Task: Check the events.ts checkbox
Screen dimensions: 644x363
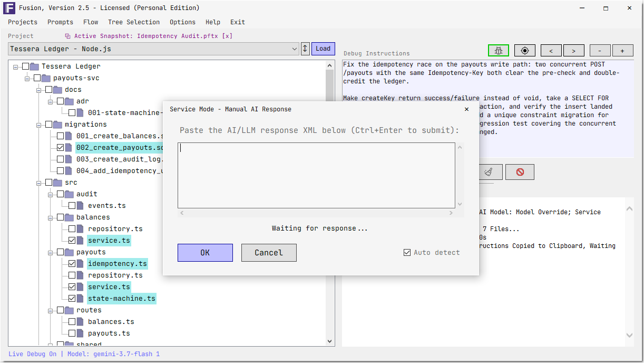Action: coord(72,206)
